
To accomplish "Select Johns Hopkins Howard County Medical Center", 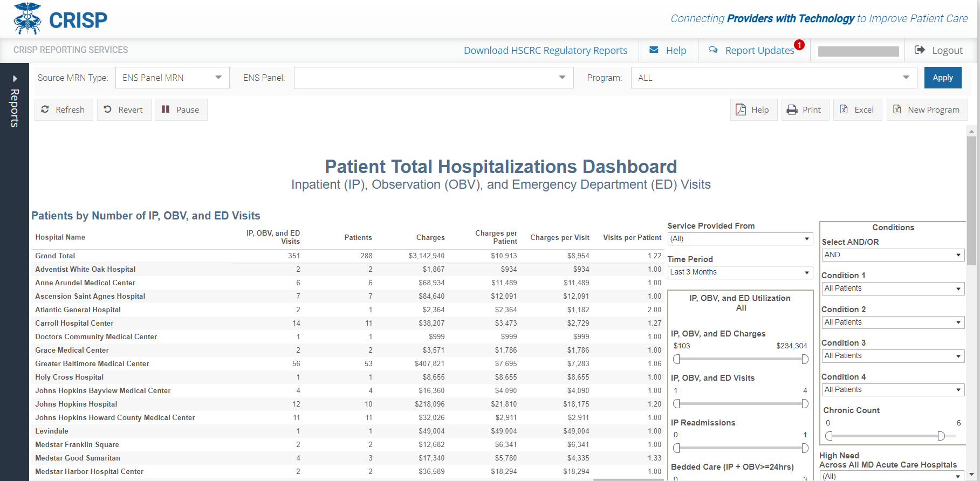I will [x=348, y=418].
